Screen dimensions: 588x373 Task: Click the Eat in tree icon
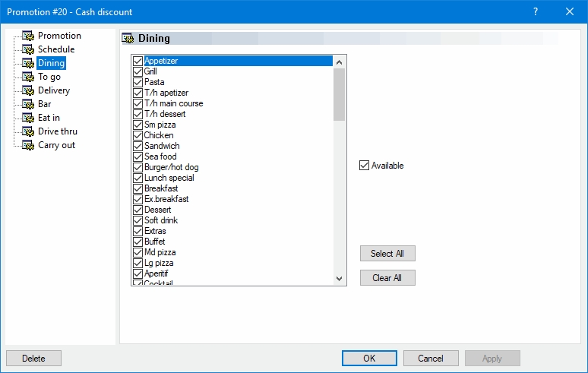(28, 118)
